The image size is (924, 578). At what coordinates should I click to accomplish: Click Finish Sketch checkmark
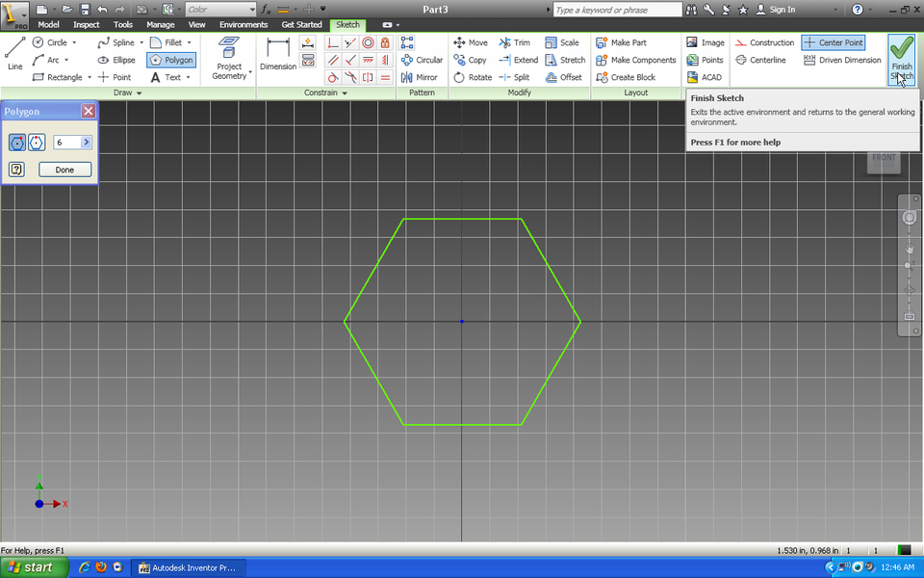(902, 56)
